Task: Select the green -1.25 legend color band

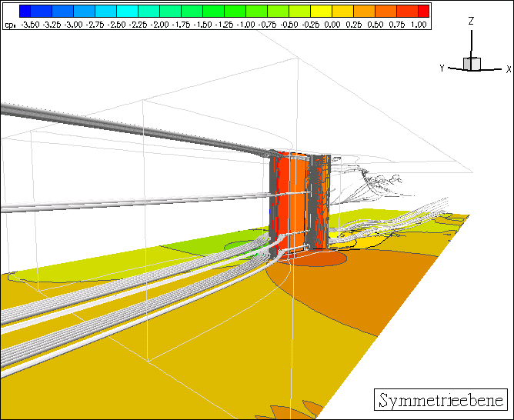Action: coord(213,11)
